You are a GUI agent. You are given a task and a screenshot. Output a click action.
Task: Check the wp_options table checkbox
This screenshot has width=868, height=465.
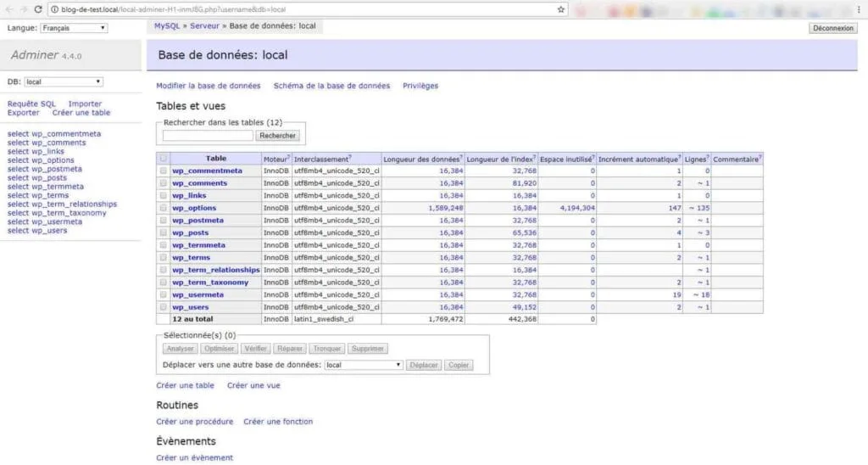click(163, 208)
